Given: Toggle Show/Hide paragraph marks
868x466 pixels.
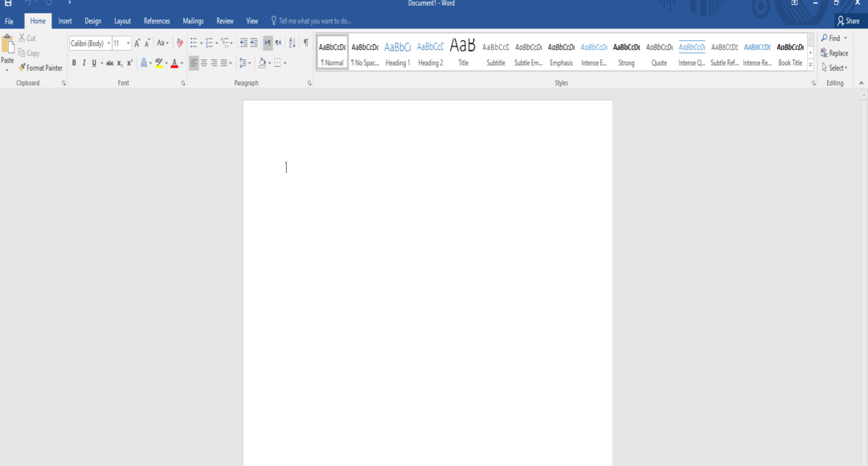Looking at the screenshot, I should click(305, 43).
